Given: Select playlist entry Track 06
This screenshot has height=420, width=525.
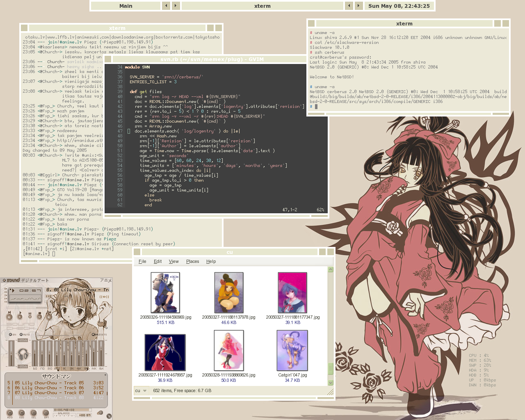Looking at the screenshot, I should (x=55, y=388).
